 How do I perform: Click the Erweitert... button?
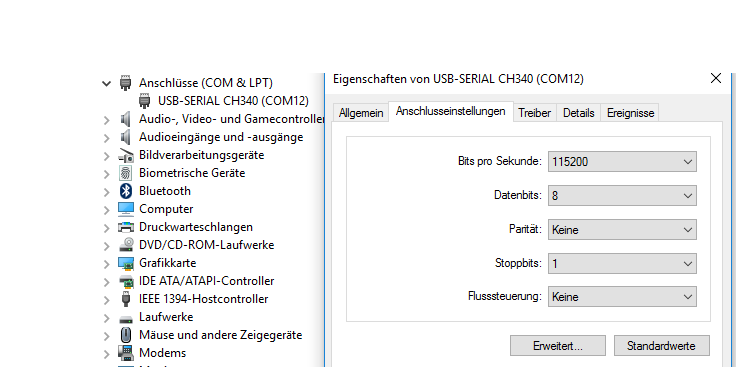point(558,346)
